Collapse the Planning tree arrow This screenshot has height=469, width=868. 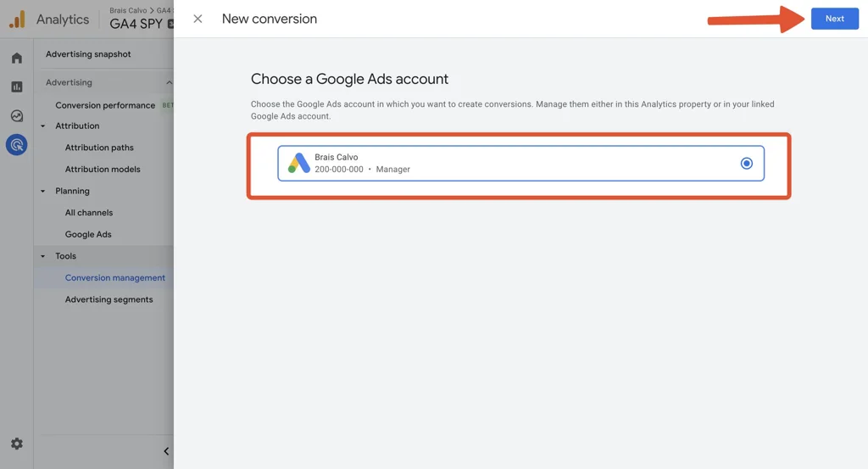point(42,191)
